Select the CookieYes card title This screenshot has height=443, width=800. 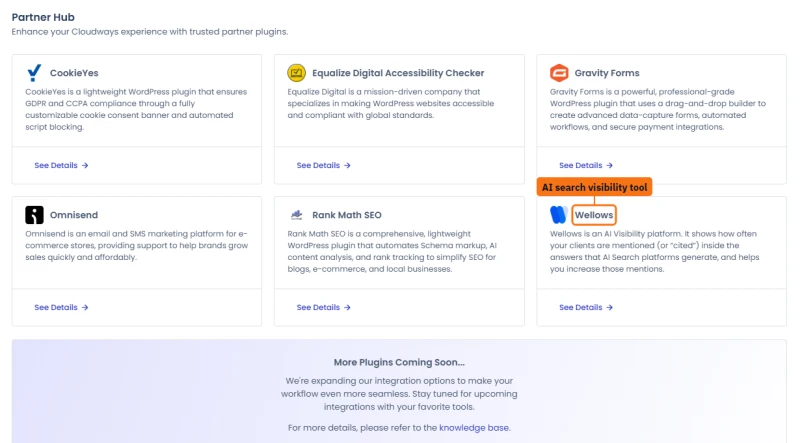coord(74,73)
